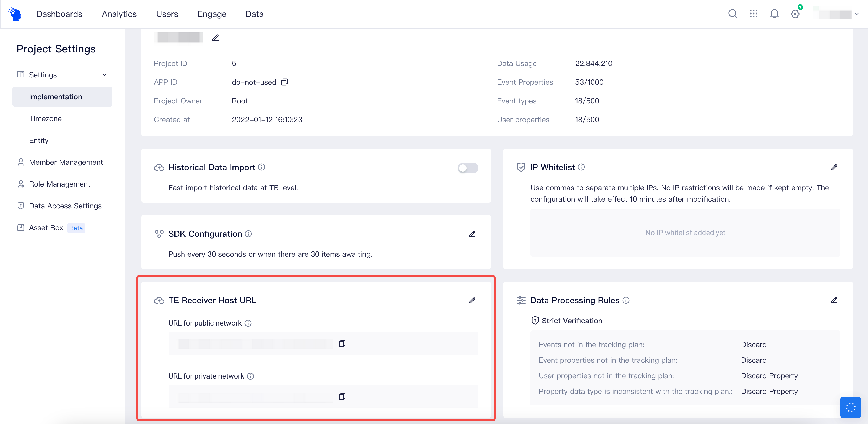Screen dimensions: 868x424
Task: Edit the SDK Configuration settings
Action: [472, 234]
